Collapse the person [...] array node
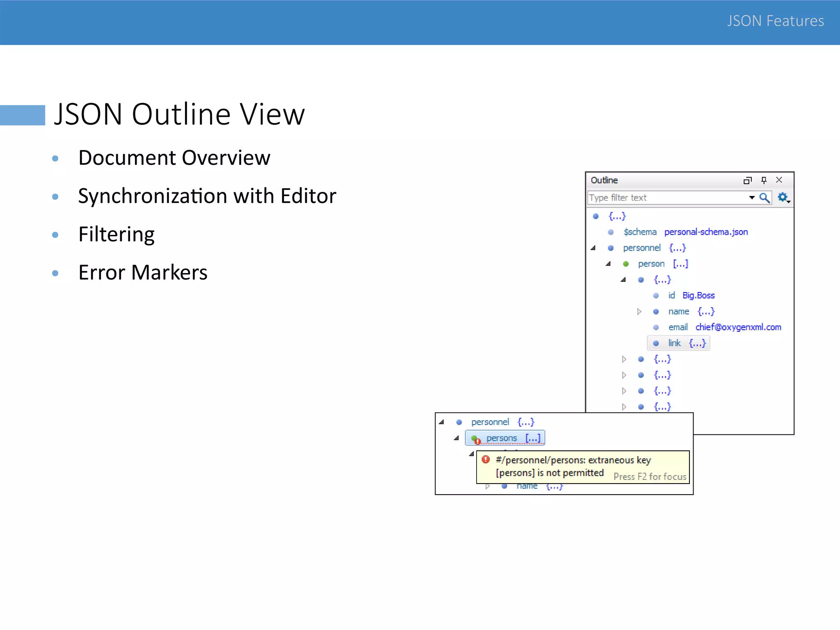Viewport: 840px width, 630px height. pos(608,264)
